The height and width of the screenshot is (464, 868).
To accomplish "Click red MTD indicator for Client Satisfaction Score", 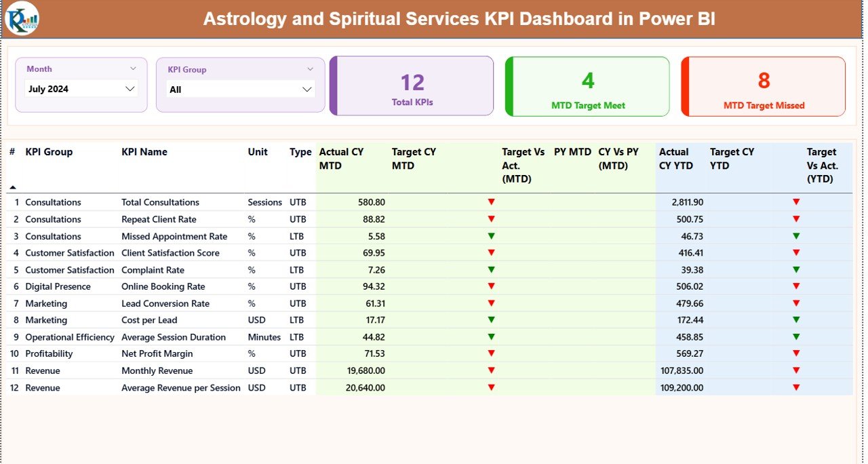I will point(491,252).
